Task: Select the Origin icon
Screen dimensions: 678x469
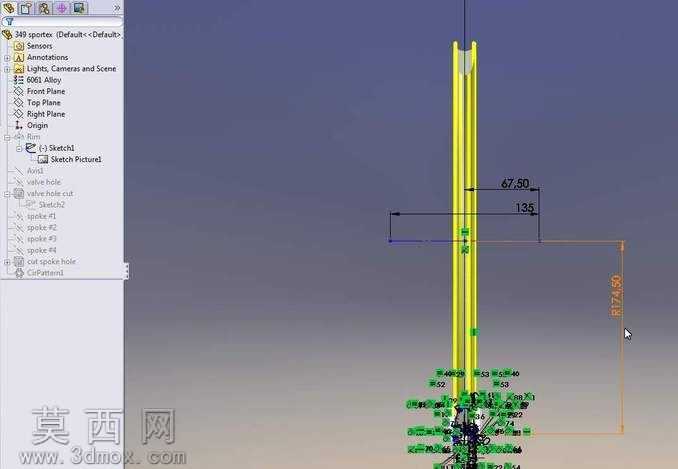Action: tap(19, 125)
